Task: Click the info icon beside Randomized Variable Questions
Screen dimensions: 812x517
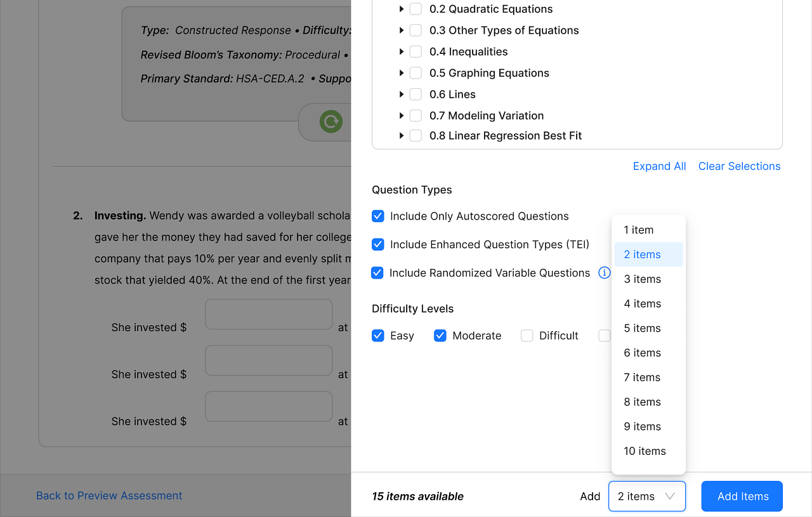Action: (x=604, y=273)
